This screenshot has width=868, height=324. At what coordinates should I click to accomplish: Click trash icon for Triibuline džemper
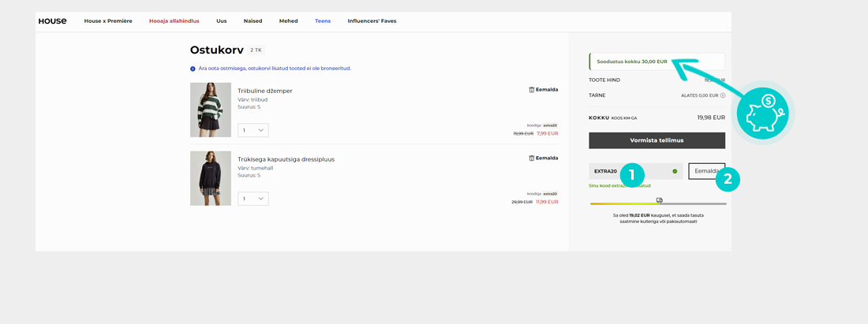532,90
